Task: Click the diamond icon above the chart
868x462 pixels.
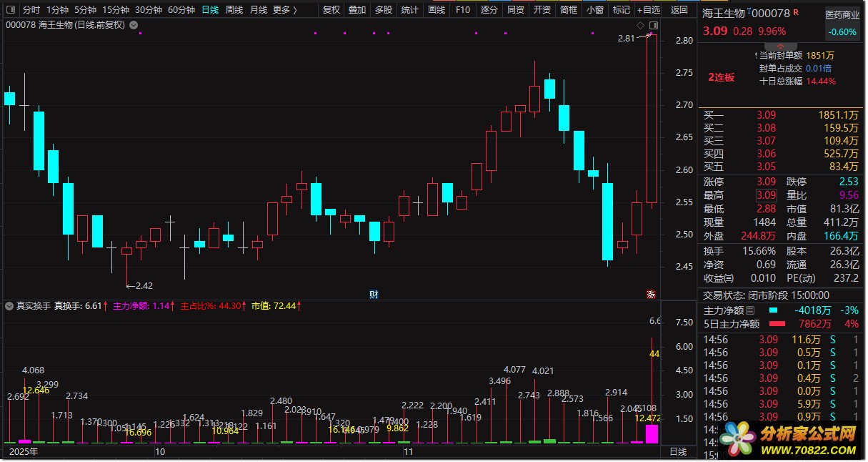Action: coord(640,25)
